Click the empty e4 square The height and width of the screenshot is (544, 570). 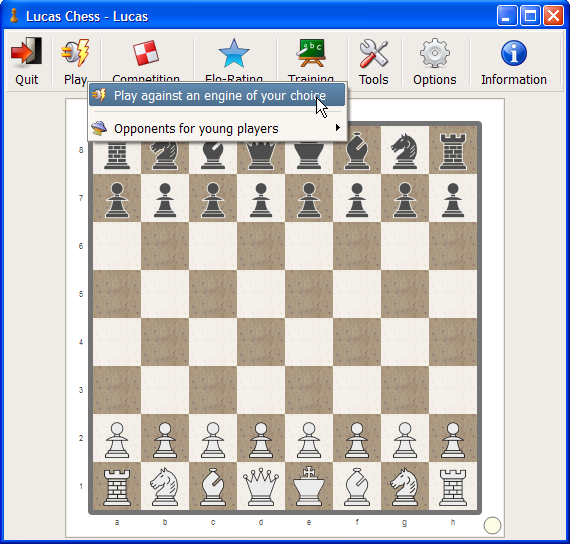click(309, 342)
